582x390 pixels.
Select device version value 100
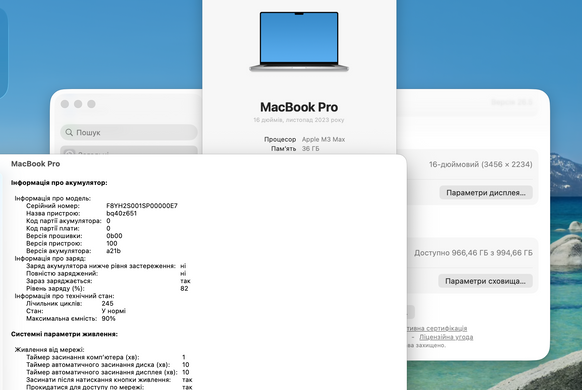(111, 243)
